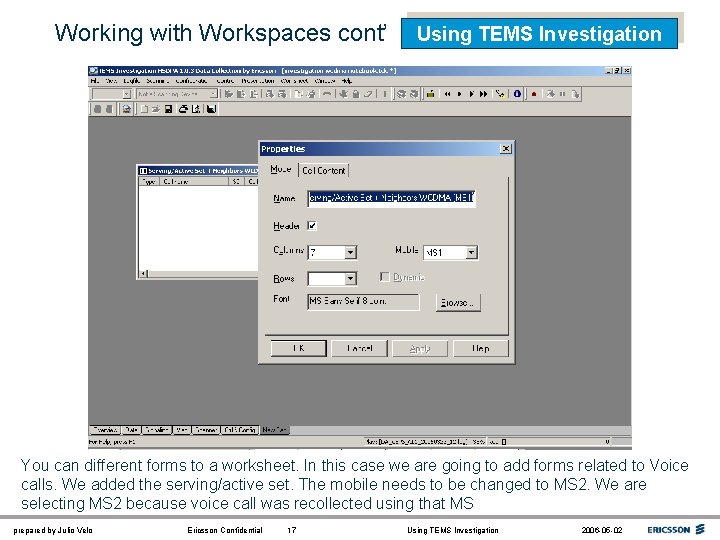Open the Mobile MS1 dropdown

point(472,253)
